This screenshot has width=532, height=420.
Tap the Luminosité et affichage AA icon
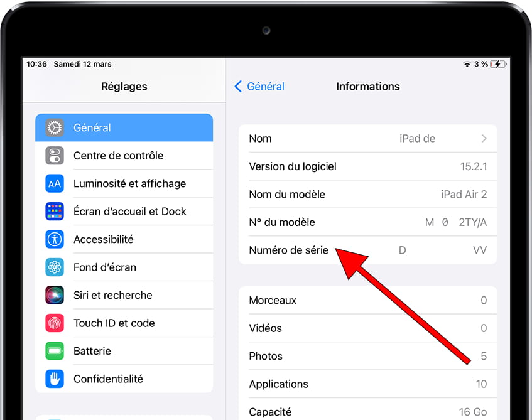point(55,183)
